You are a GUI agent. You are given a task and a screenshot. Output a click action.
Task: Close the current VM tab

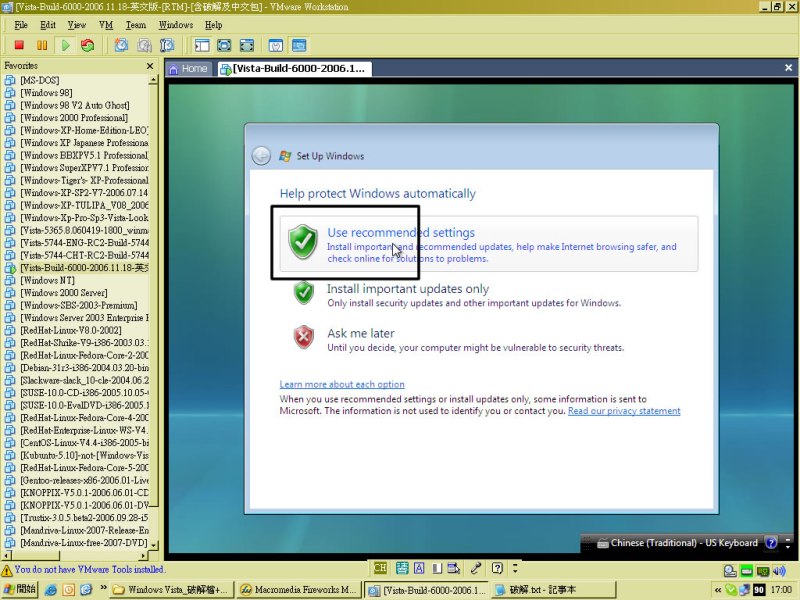click(788, 67)
